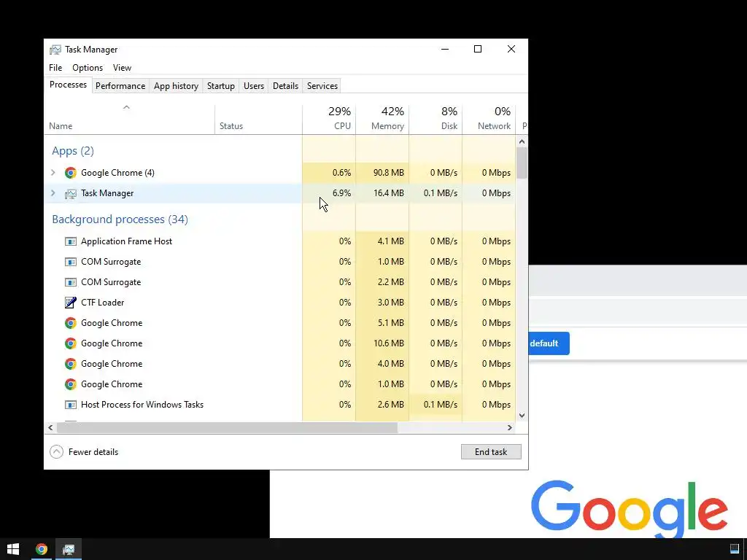
Task: Click the 6.9% CPU value
Action: (341, 193)
